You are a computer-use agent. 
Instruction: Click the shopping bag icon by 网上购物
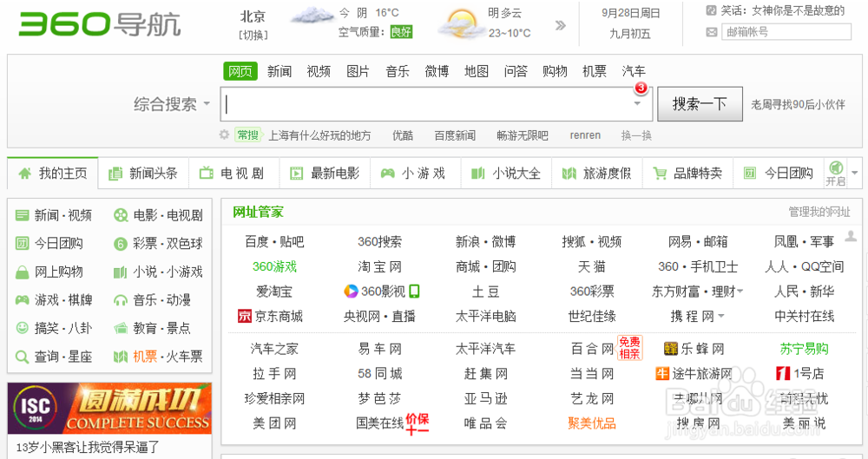[x=23, y=272]
